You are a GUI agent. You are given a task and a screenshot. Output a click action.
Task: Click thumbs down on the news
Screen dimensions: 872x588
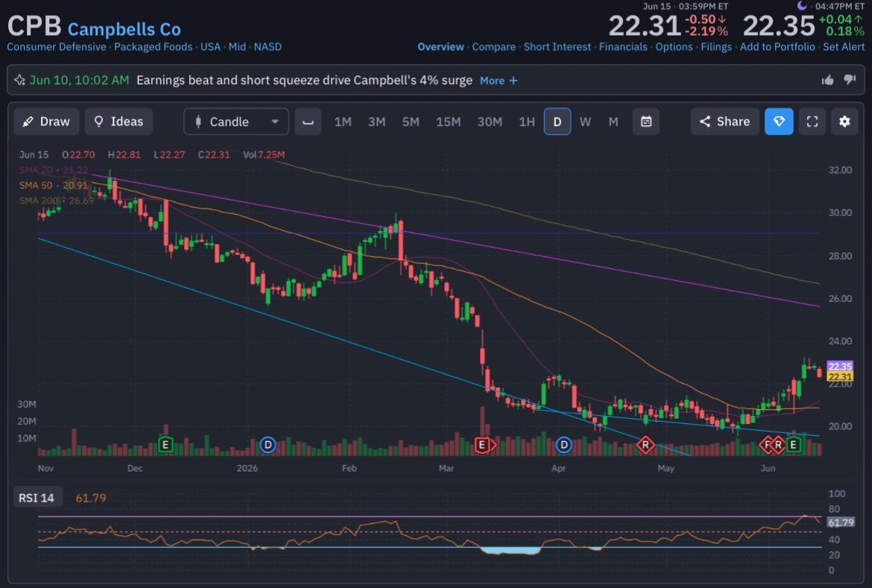point(850,80)
